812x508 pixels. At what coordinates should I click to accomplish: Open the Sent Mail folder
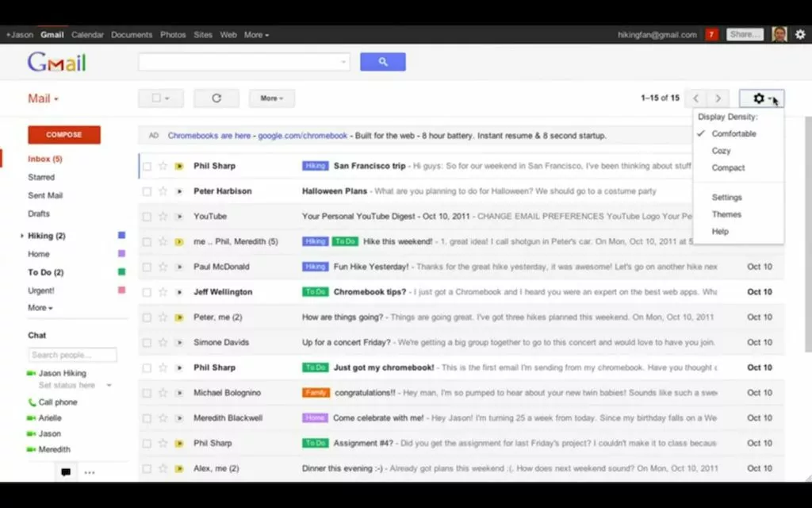[45, 195]
